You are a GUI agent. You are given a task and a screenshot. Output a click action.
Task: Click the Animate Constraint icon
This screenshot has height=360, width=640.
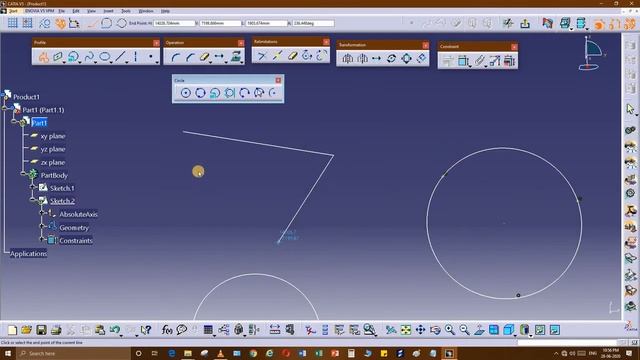pos(494,61)
